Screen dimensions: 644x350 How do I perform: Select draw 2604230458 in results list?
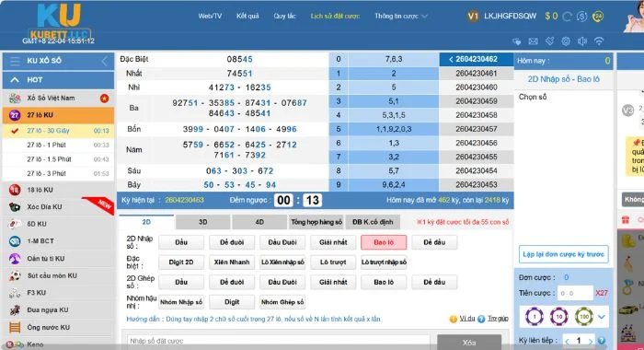coord(476,115)
